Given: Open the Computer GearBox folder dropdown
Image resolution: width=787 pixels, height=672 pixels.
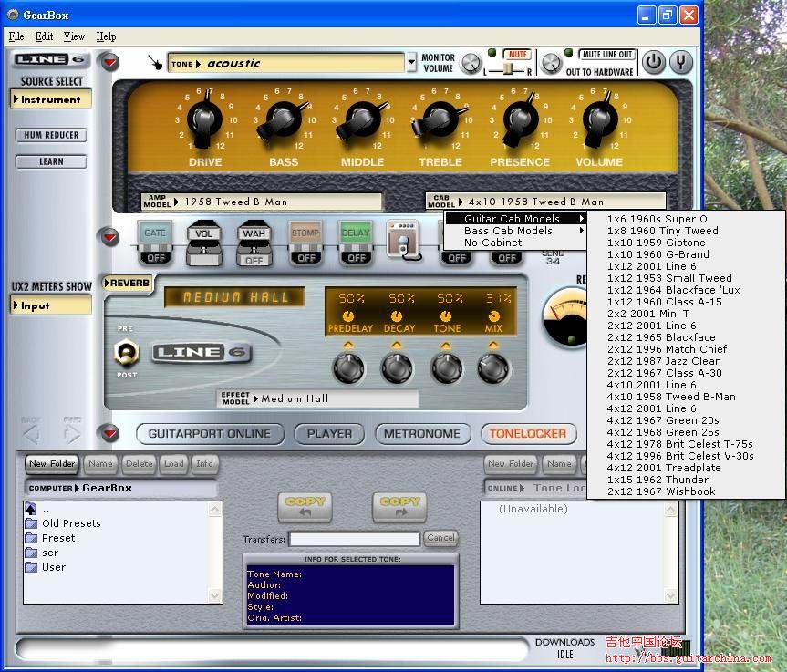Looking at the screenshot, I should click(x=121, y=488).
